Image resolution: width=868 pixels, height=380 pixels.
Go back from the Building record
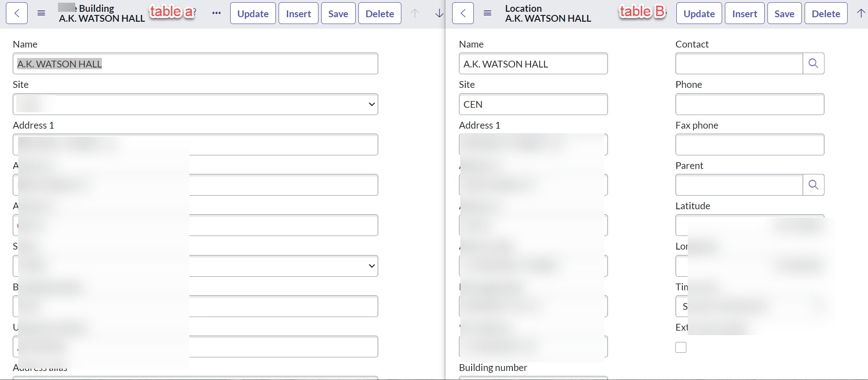[17, 14]
